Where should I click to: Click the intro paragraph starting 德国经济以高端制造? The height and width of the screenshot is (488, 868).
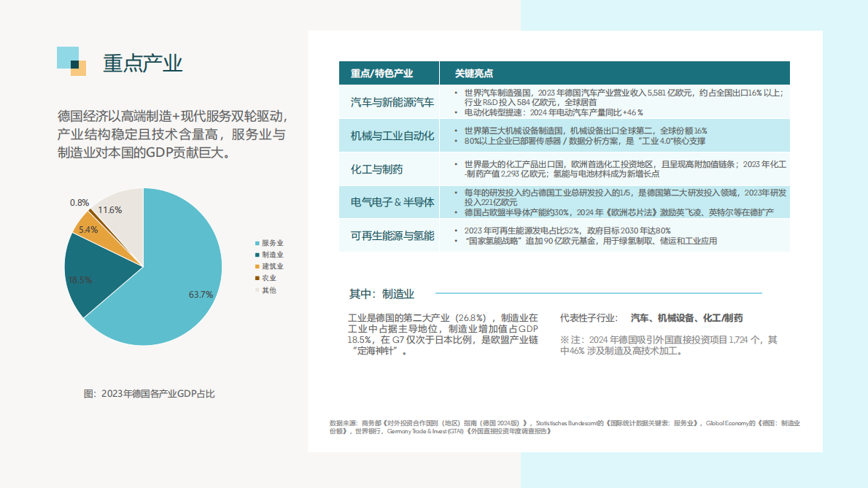[173, 134]
